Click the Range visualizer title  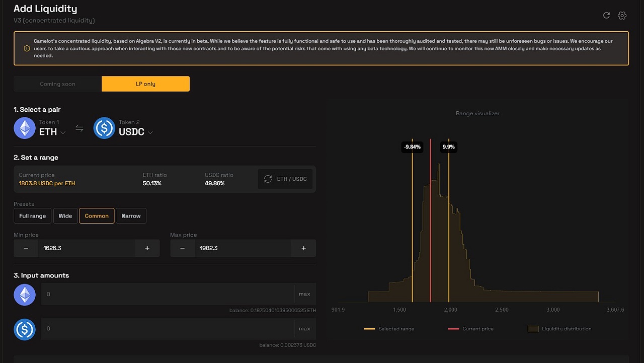tap(477, 114)
